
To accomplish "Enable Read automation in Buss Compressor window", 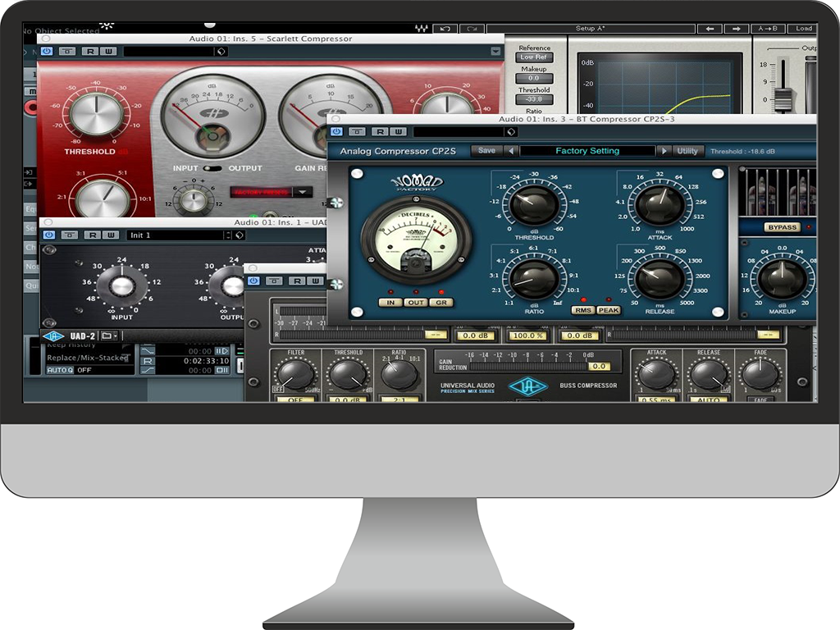I will 297,281.
